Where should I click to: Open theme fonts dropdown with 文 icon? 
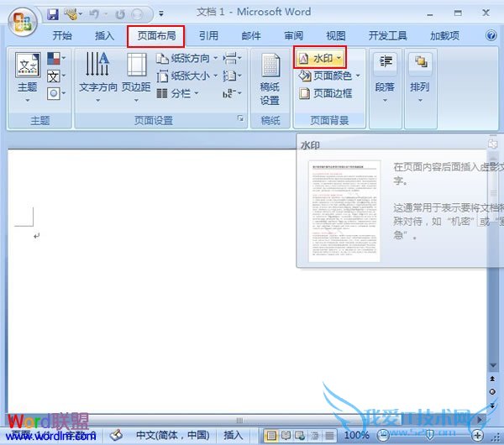(x=56, y=76)
